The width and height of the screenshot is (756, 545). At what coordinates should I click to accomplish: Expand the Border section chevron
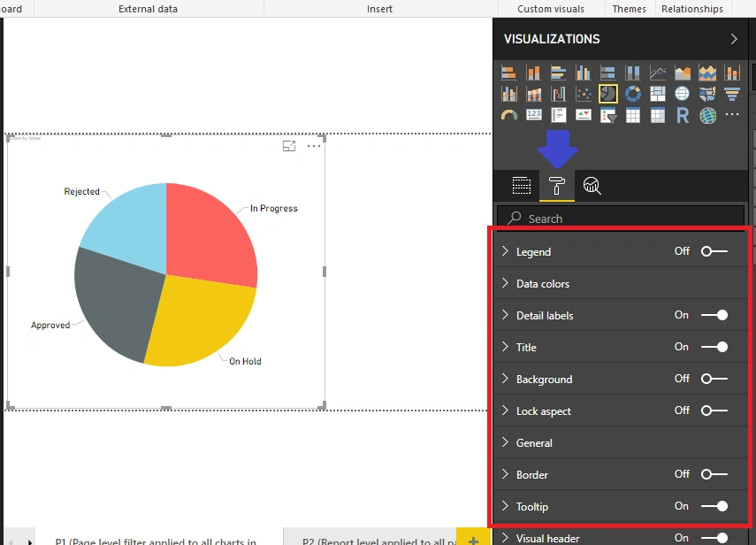pyautogui.click(x=505, y=473)
